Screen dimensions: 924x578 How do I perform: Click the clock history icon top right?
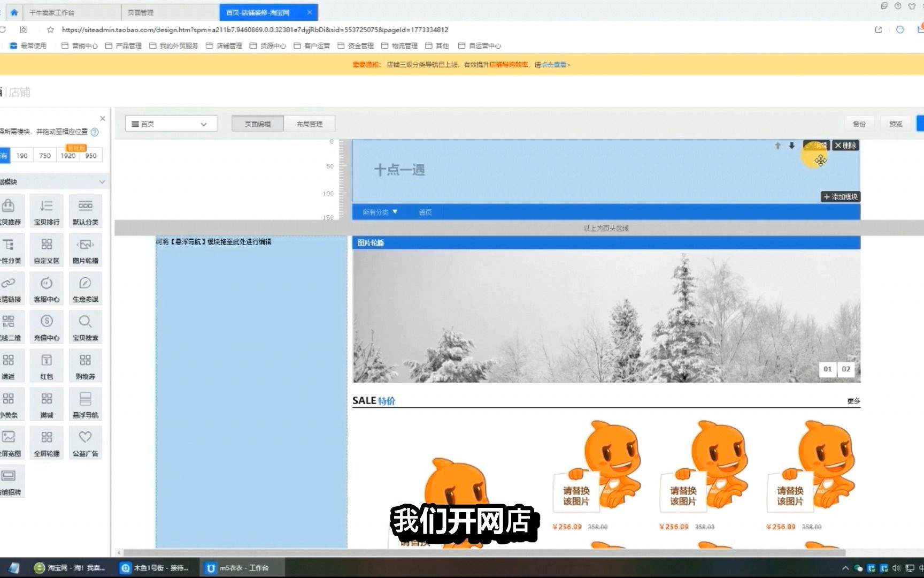900,30
